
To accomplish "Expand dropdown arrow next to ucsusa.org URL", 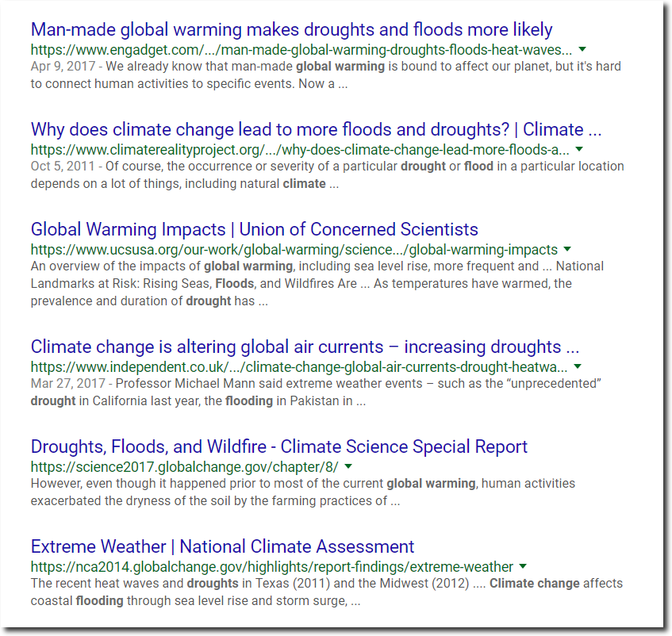I will [x=567, y=249].
